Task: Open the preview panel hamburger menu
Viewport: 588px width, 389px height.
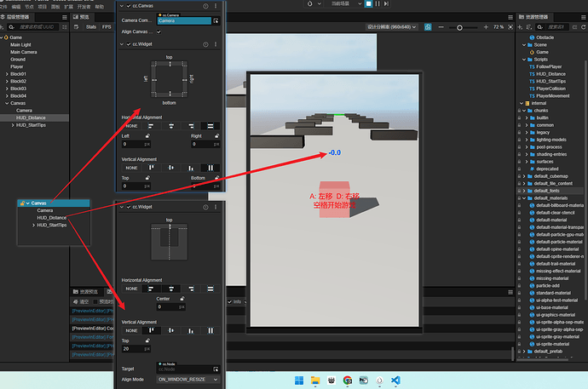Action: (x=510, y=17)
